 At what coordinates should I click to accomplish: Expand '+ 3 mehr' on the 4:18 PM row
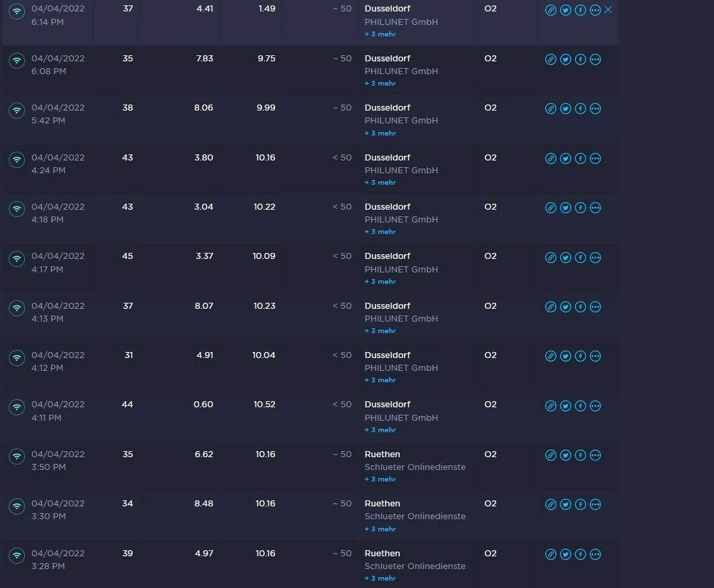pyautogui.click(x=380, y=231)
